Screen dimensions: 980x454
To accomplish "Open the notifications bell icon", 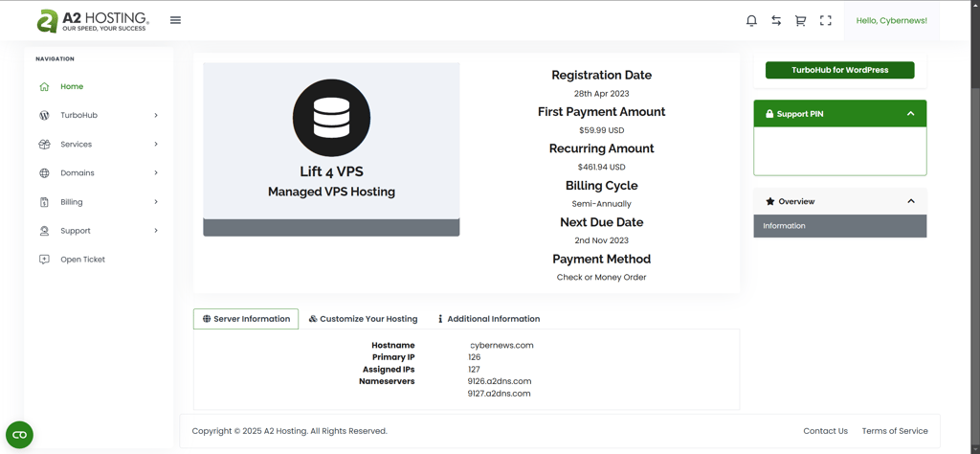I will 751,21.
